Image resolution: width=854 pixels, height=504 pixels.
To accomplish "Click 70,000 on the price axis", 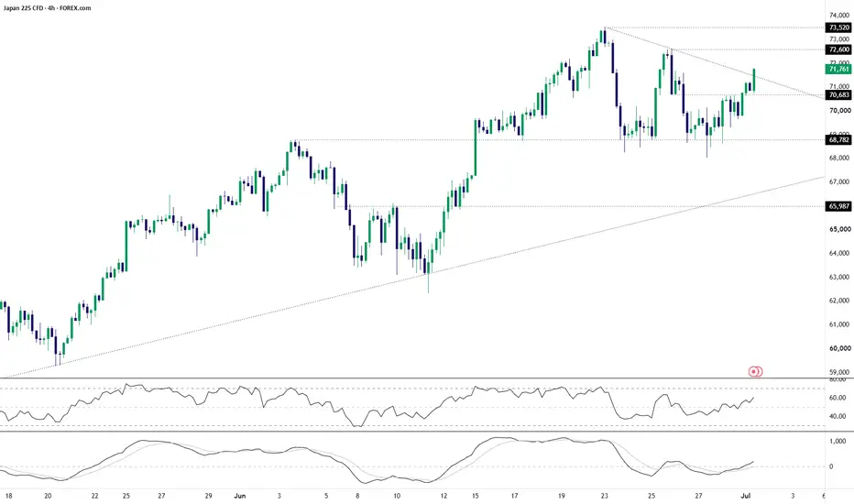I will [839, 111].
